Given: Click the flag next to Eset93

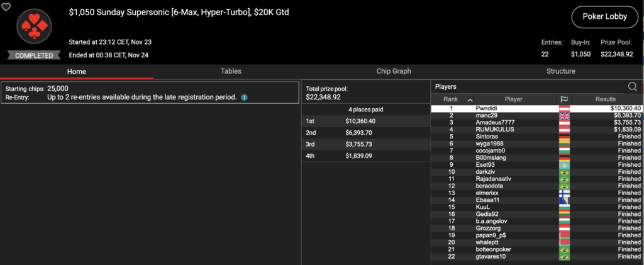Looking at the screenshot, I should 564,165.
